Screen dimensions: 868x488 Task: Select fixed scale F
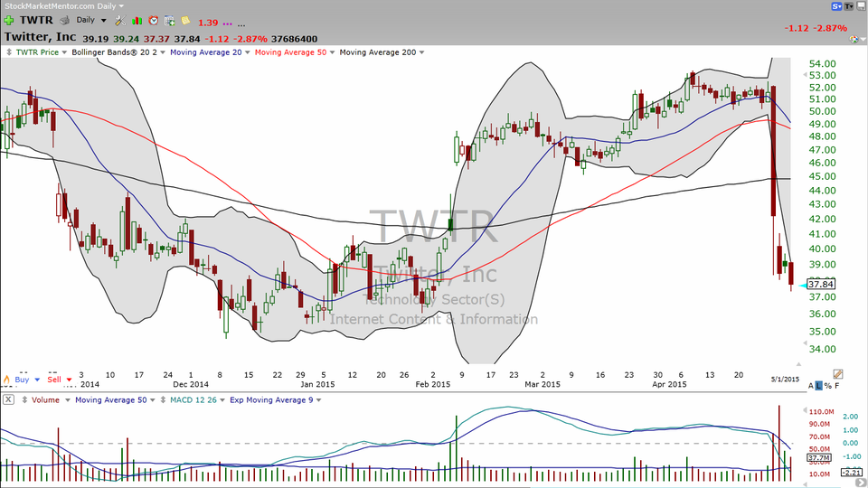(x=837, y=386)
